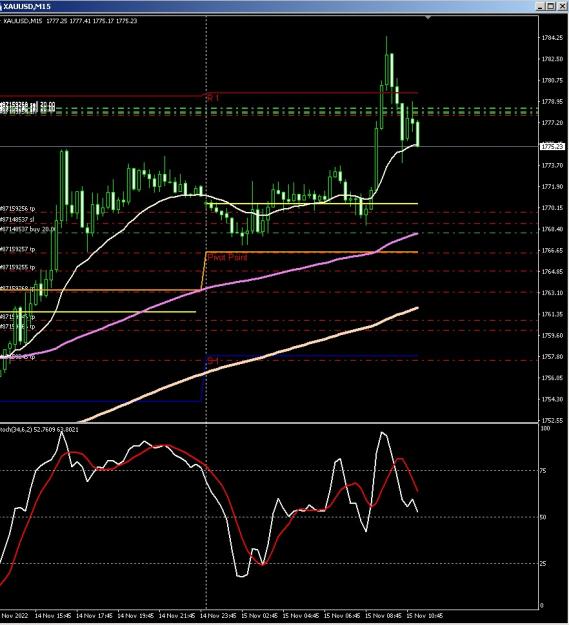Click stochastic scale level 75
Screen dimensions: 569x625
coord(543,471)
